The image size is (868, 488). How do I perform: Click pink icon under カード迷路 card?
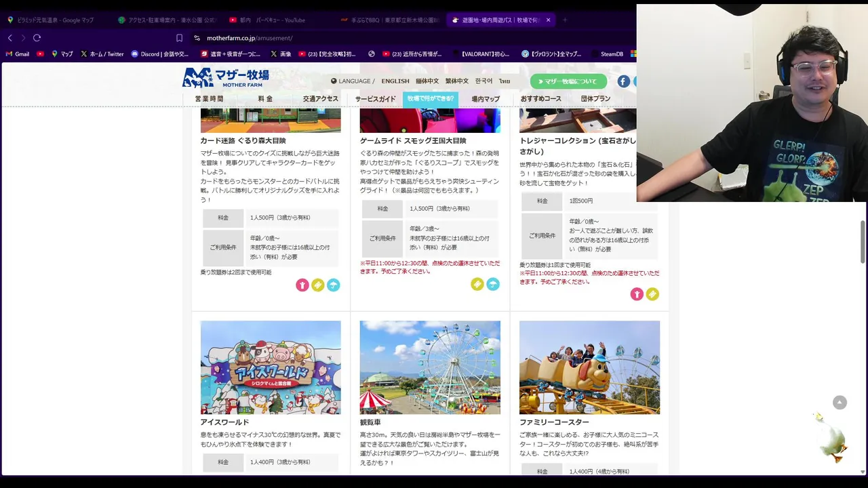[302, 285]
